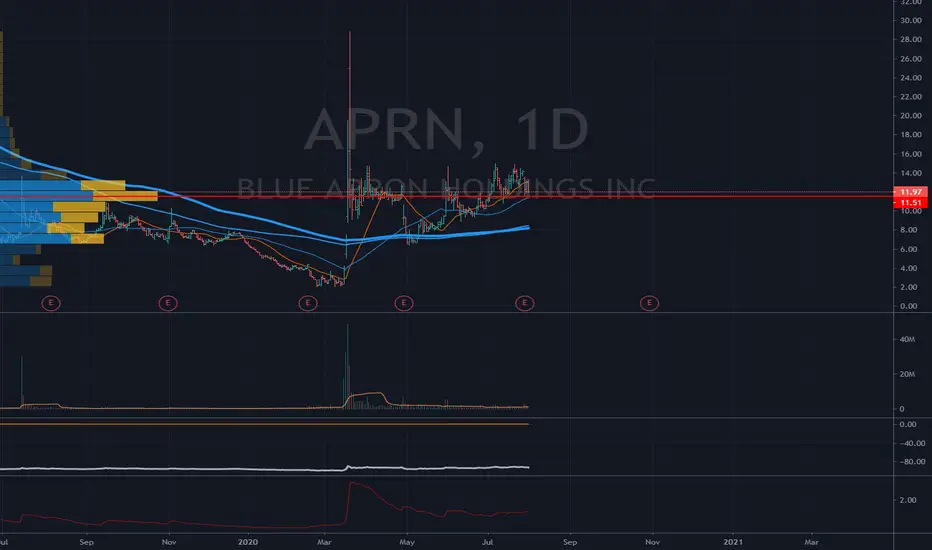
Task: Click the -40.00 indicator axis label
Action: [912, 443]
